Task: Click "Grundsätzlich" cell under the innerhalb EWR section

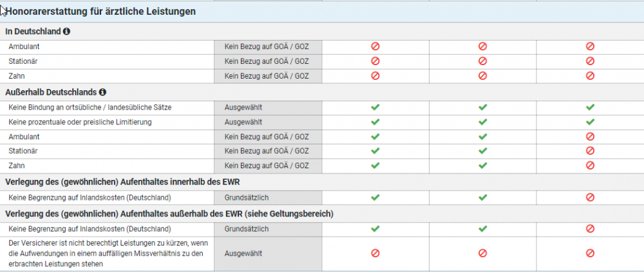Action: (x=247, y=197)
